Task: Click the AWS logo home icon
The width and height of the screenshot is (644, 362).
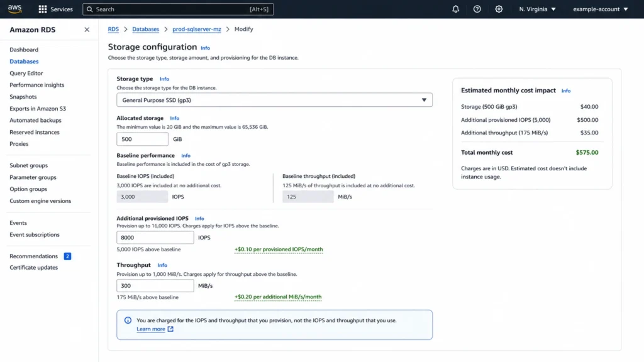Action: pos(14,9)
